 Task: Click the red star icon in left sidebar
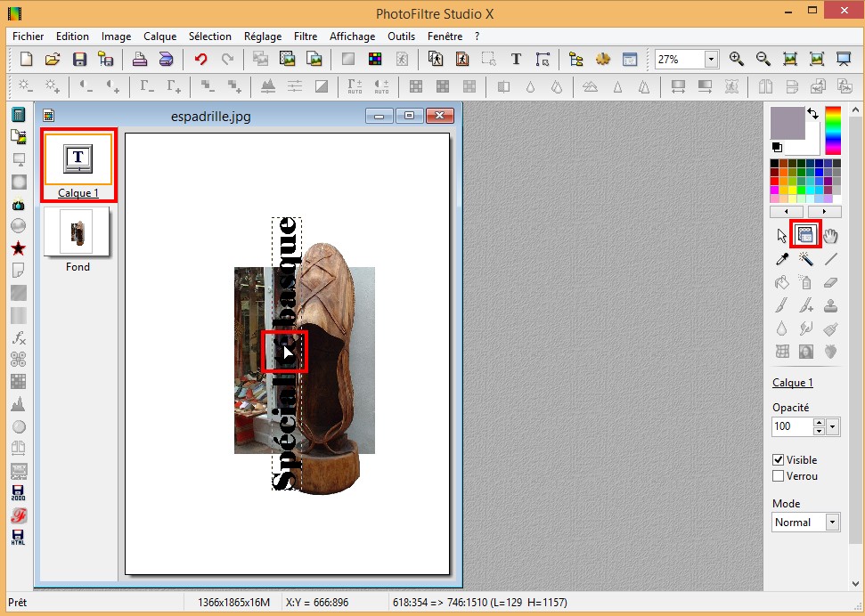click(x=18, y=248)
